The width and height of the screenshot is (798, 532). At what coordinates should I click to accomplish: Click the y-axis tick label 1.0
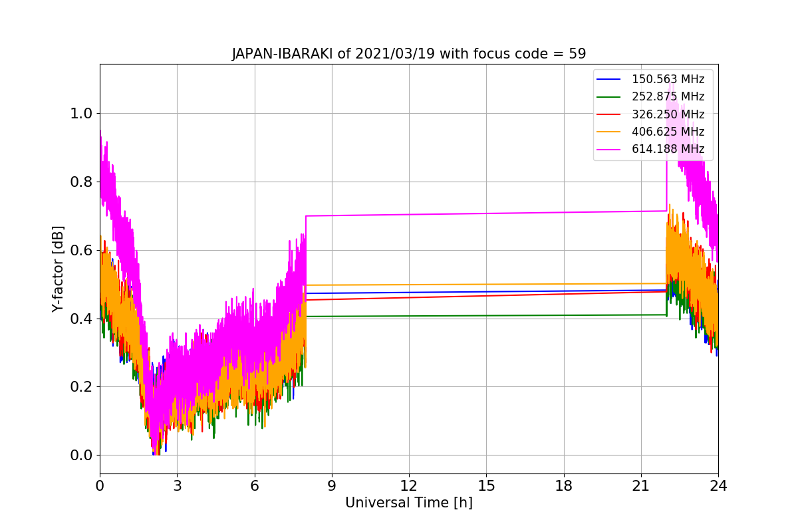[x=80, y=114]
